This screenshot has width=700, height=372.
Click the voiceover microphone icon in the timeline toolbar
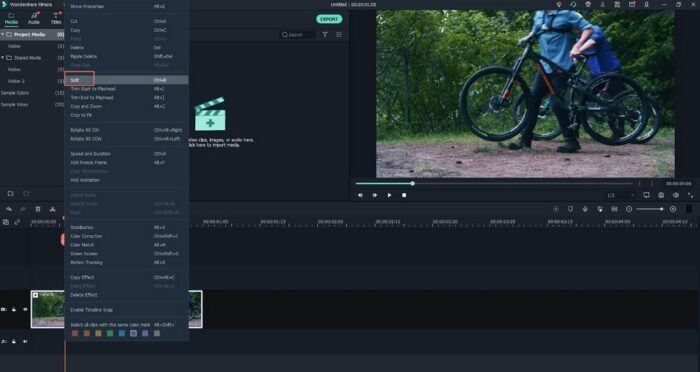[x=585, y=209]
